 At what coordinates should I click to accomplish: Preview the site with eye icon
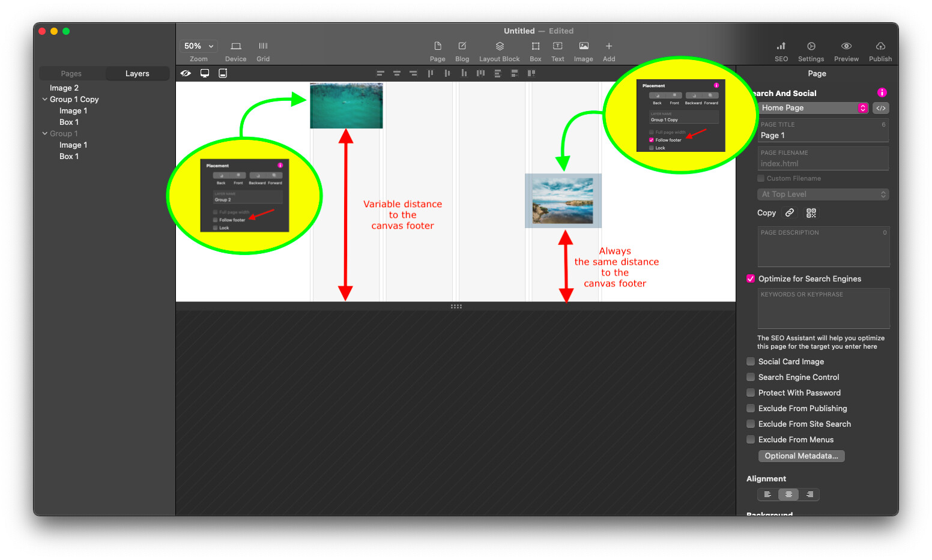click(846, 46)
